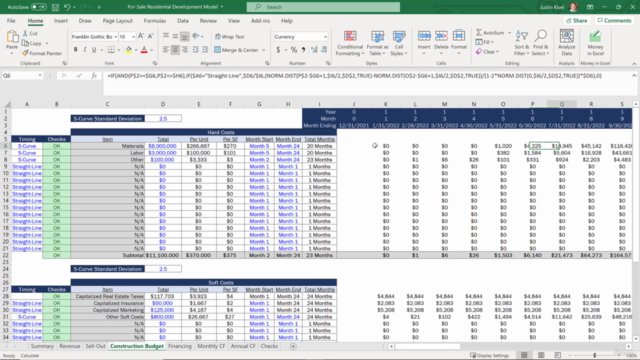Image resolution: width=640 pixels, height=360 pixels.
Task: Click the Comma Style icon
Action: (303, 50)
